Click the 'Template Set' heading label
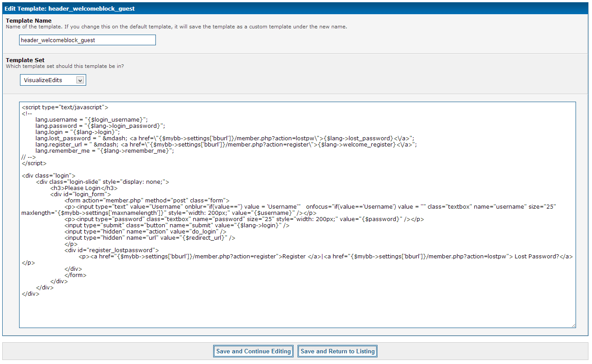Image resolution: width=592 pixels, height=364 pixels. coord(25,60)
